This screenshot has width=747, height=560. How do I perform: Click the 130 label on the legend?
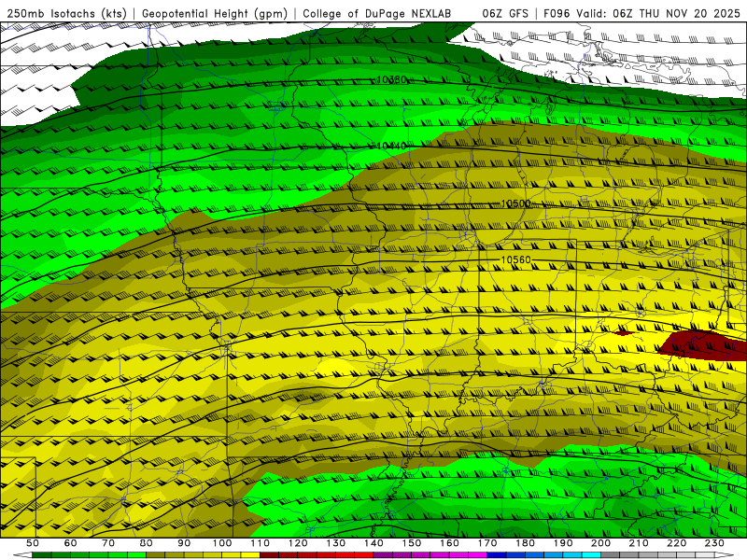tap(336, 543)
